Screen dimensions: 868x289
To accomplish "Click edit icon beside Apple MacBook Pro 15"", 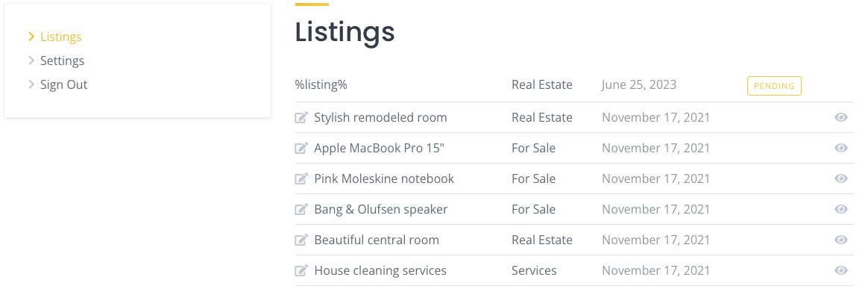I will coord(301,148).
